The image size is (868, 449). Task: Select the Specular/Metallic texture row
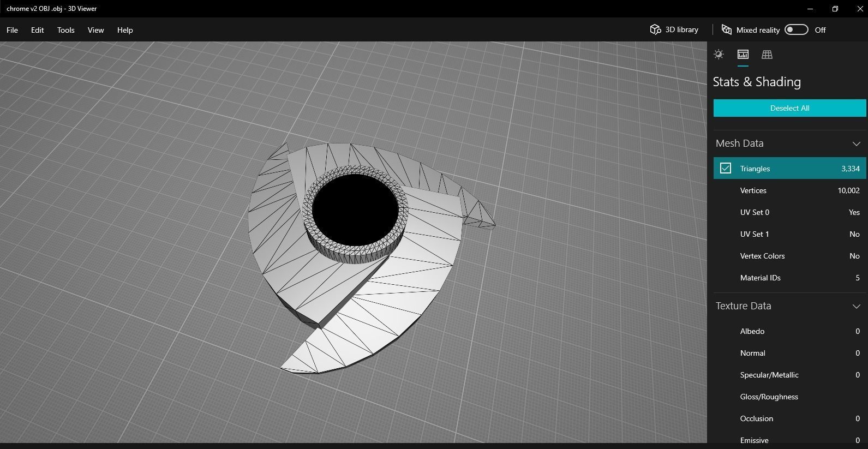point(789,375)
